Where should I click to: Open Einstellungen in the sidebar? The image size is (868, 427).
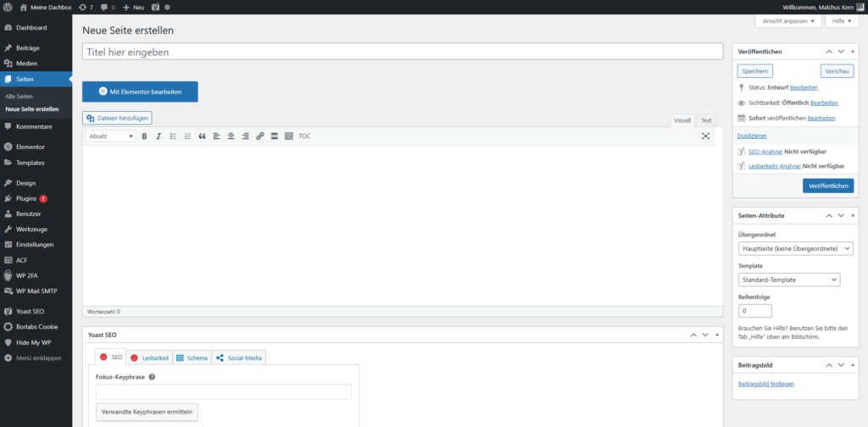[36, 244]
